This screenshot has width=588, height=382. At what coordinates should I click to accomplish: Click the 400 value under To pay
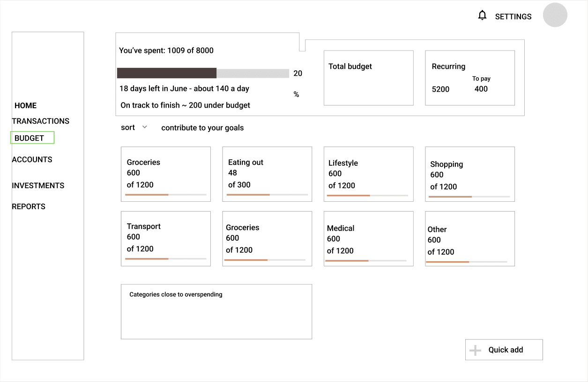pos(481,89)
